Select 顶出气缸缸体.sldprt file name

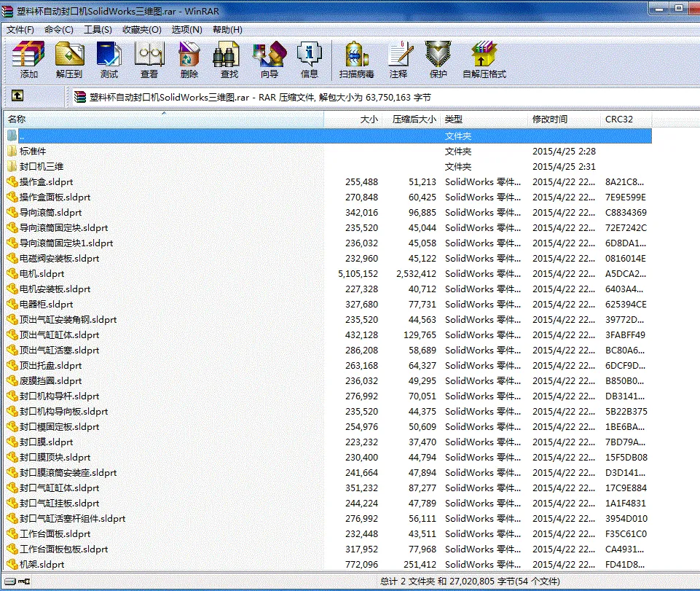pos(60,334)
